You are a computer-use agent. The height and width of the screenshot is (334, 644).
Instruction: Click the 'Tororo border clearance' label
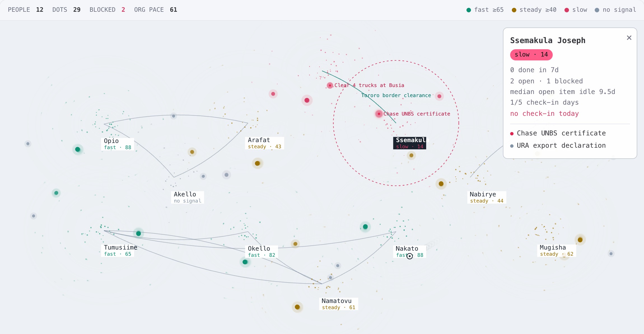point(396,95)
